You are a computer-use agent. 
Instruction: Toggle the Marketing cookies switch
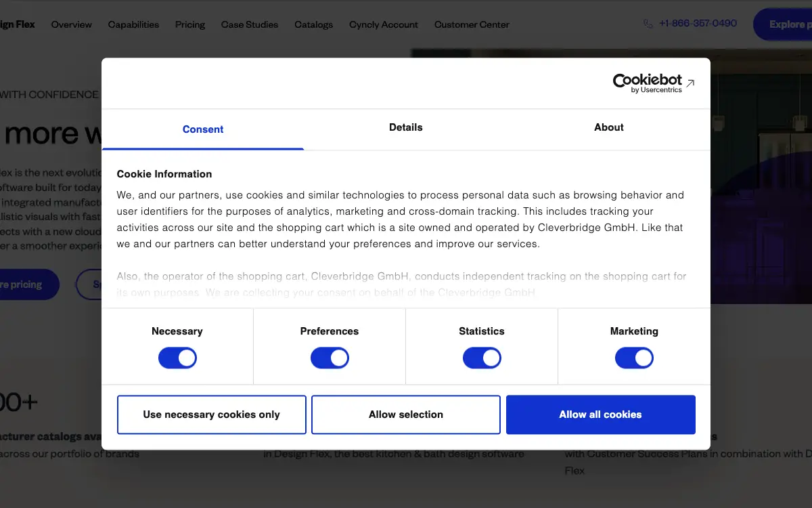click(634, 358)
